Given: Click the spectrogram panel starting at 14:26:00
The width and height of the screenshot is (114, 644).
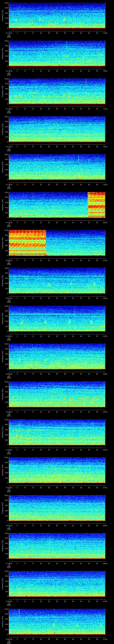Looking at the screenshot, I should (57, 470).
